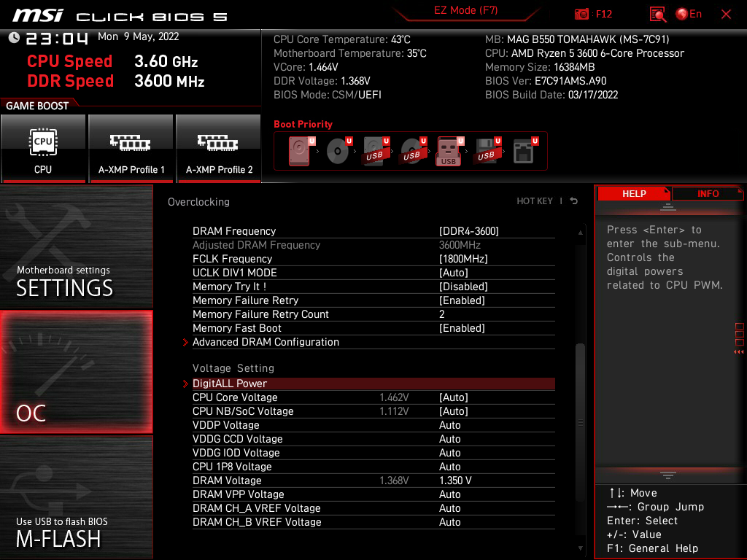Click the BIOS Ver E7C91AMS.A90 text
The image size is (747, 560).
[546, 81]
